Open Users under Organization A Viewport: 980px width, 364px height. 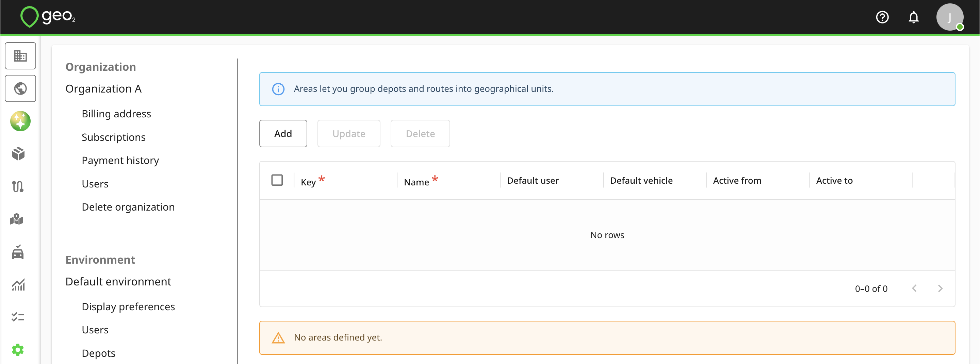[95, 184]
